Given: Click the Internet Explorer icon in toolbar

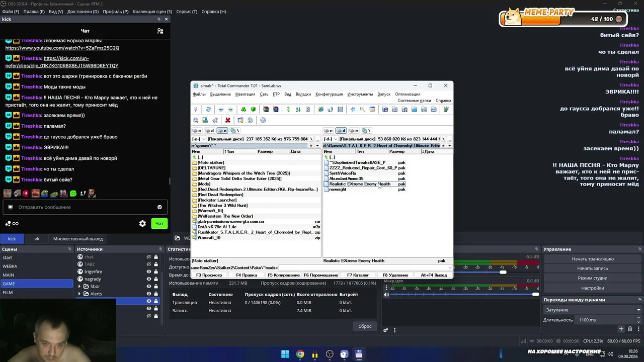Looking at the screenshot, I should (x=320, y=109).
